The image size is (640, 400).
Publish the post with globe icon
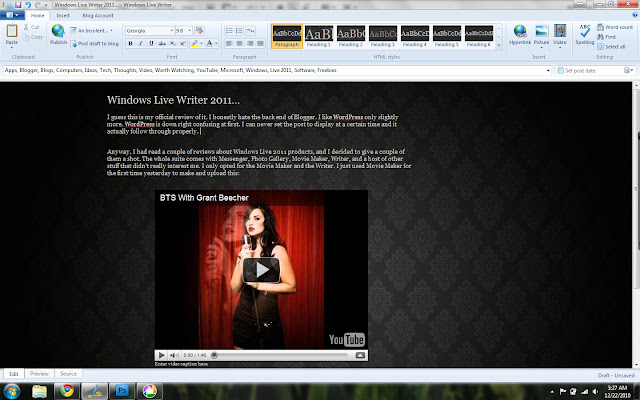[x=58, y=35]
